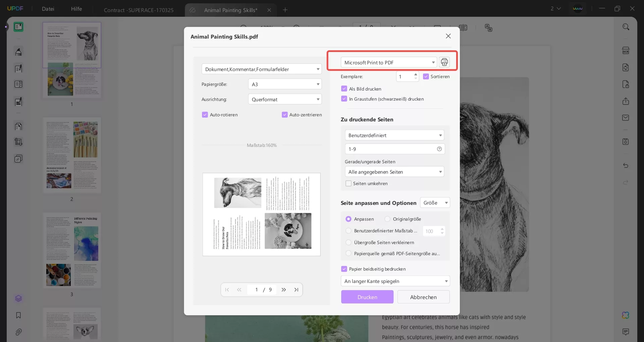Open printer properties icon beside printer dropdown

[444, 62]
